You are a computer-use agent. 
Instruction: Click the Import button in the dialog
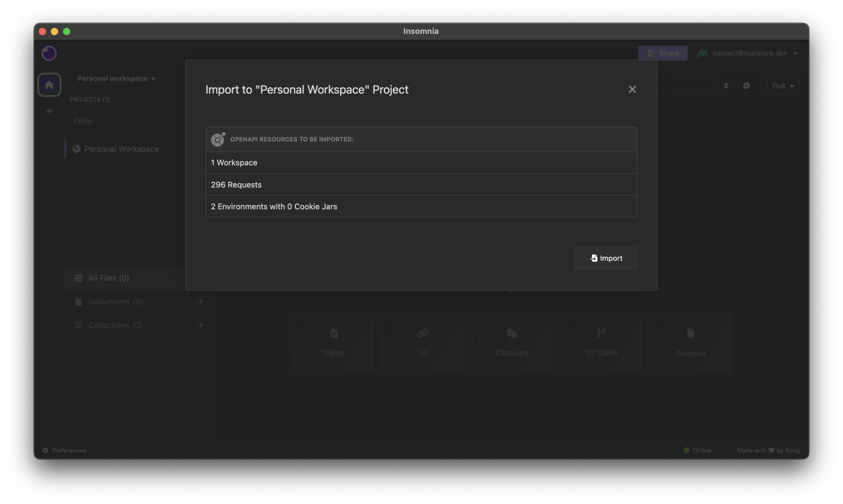click(606, 258)
